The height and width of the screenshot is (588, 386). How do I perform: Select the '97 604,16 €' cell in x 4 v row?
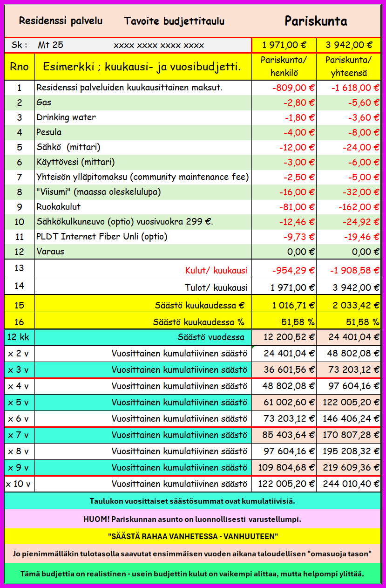(349, 386)
